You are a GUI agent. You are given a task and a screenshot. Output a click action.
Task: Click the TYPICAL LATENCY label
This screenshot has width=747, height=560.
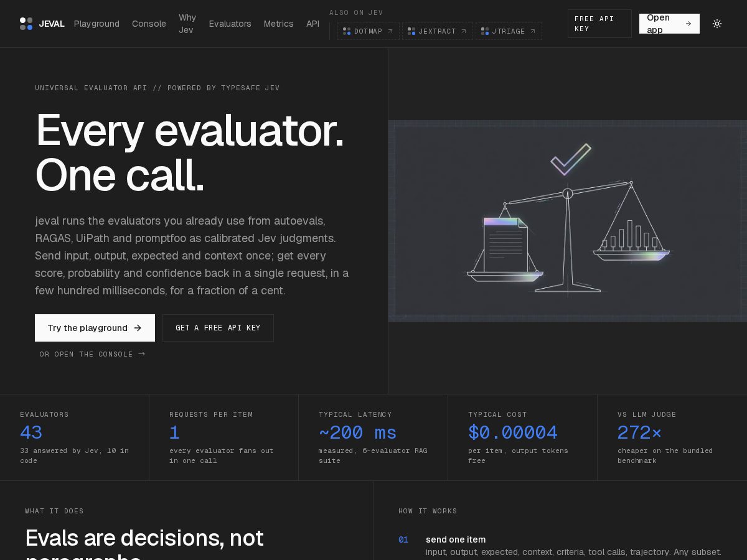click(355, 414)
